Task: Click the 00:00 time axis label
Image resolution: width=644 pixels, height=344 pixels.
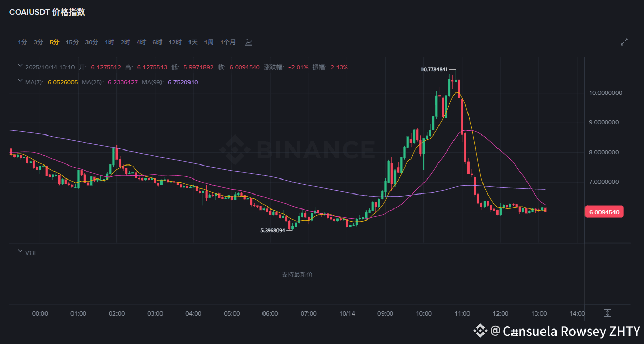Action: 40,313
